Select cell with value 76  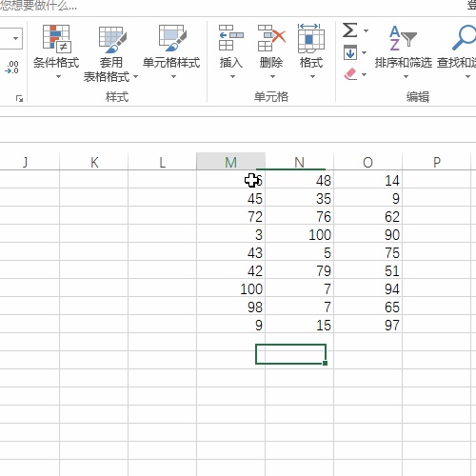coord(299,216)
